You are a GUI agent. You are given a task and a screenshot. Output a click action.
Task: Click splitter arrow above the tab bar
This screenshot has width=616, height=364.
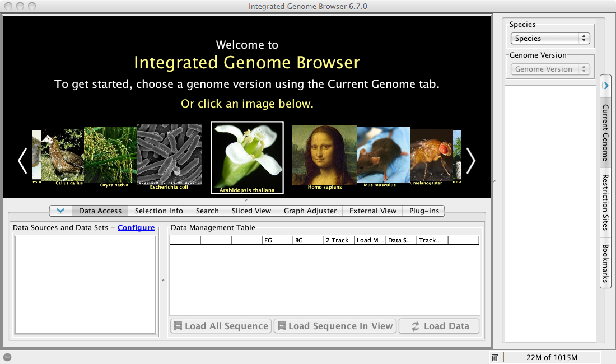tap(247, 200)
